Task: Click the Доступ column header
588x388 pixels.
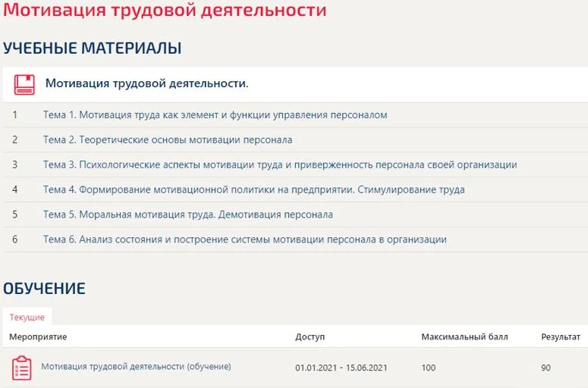Action: [310, 336]
